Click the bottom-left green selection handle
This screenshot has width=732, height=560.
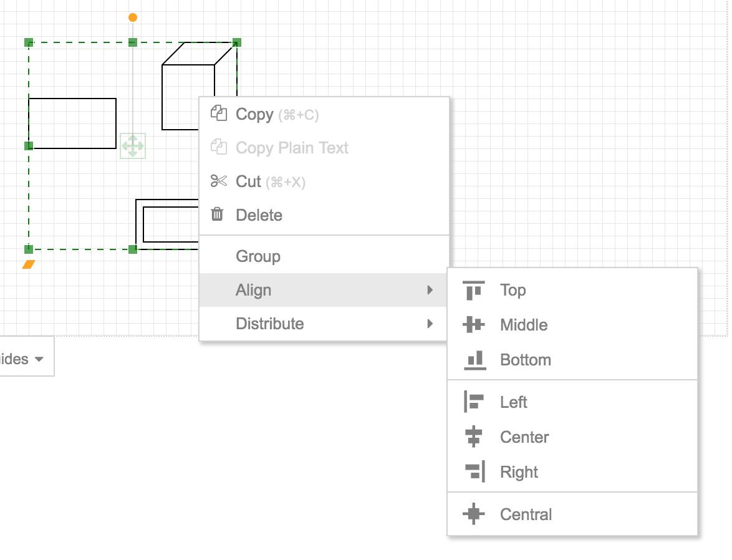29,249
